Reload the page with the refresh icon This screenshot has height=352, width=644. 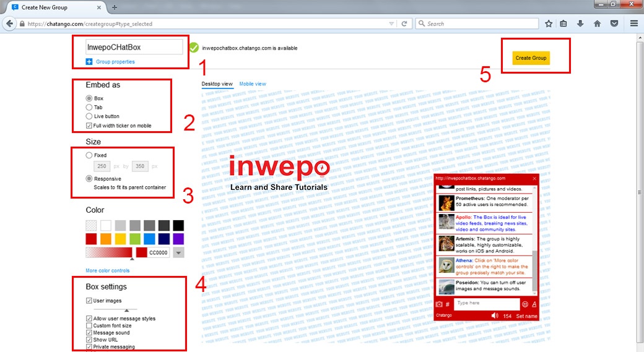404,24
